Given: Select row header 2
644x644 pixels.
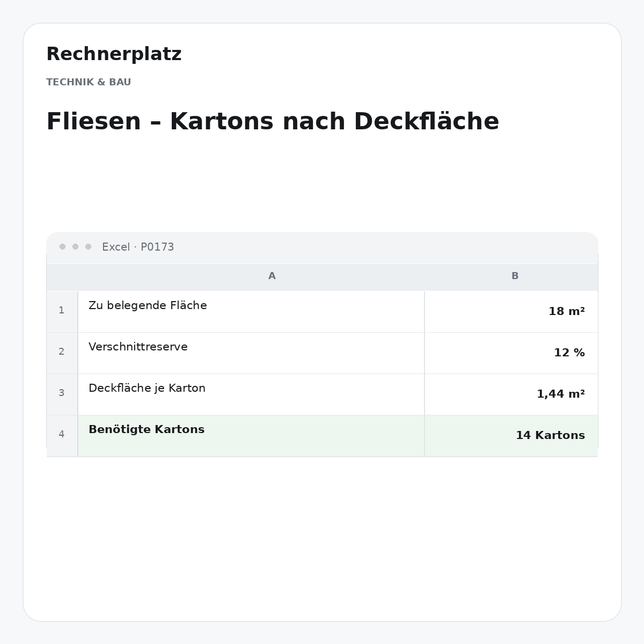Looking at the screenshot, I should [62, 352].
